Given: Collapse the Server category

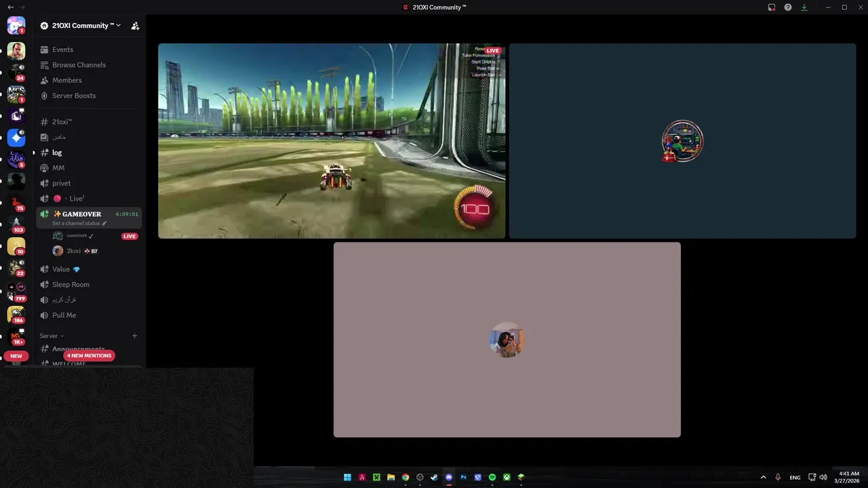Looking at the screenshot, I should click(52, 335).
